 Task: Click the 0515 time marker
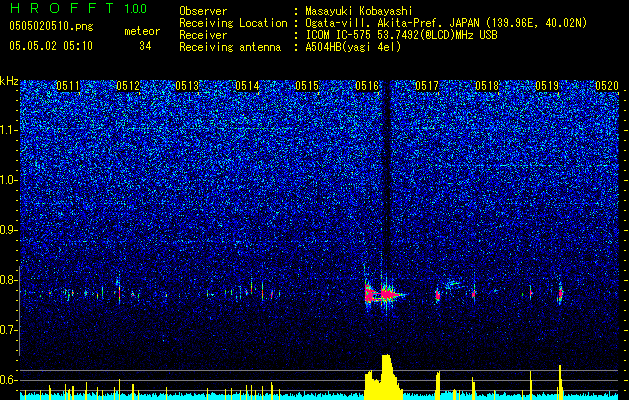pyautogui.click(x=307, y=86)
